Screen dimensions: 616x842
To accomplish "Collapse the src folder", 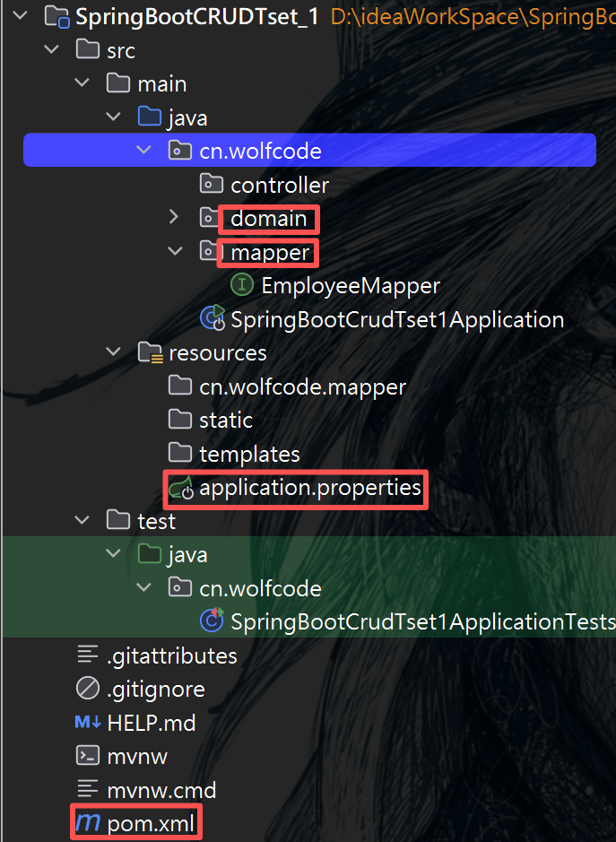I will pos(51,48).
